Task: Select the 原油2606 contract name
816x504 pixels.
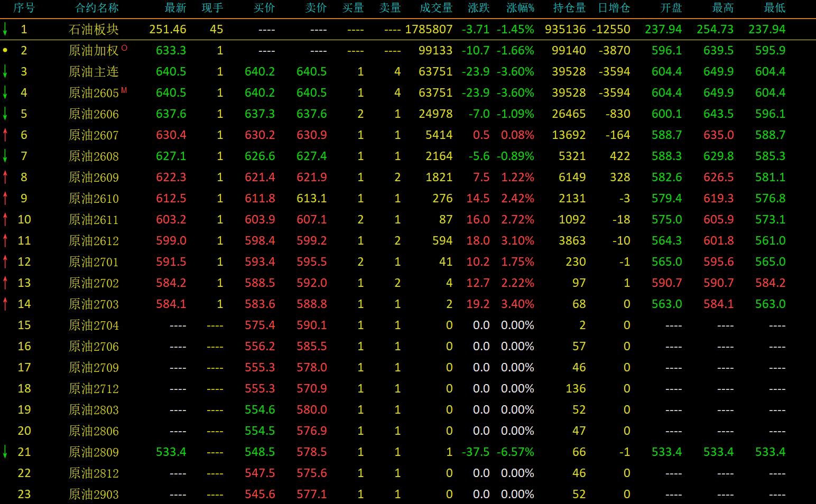Action: pos(94,114)
